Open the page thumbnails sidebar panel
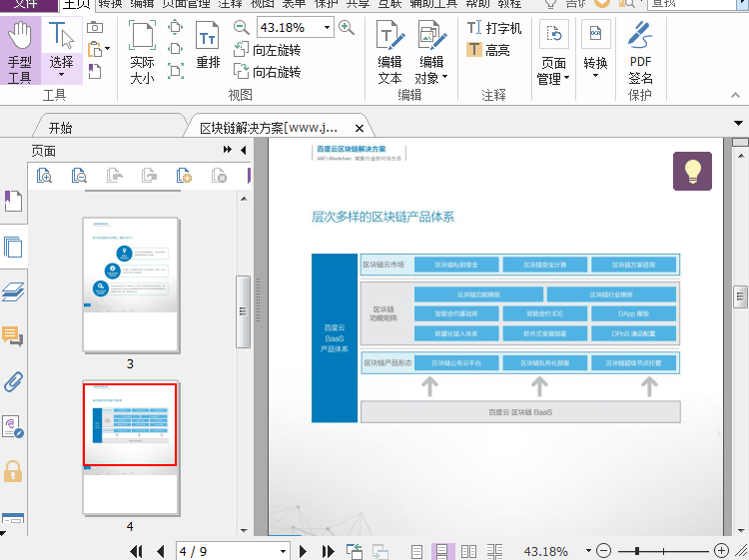Viewport: 749px width, 560px height. click(13, 247)
